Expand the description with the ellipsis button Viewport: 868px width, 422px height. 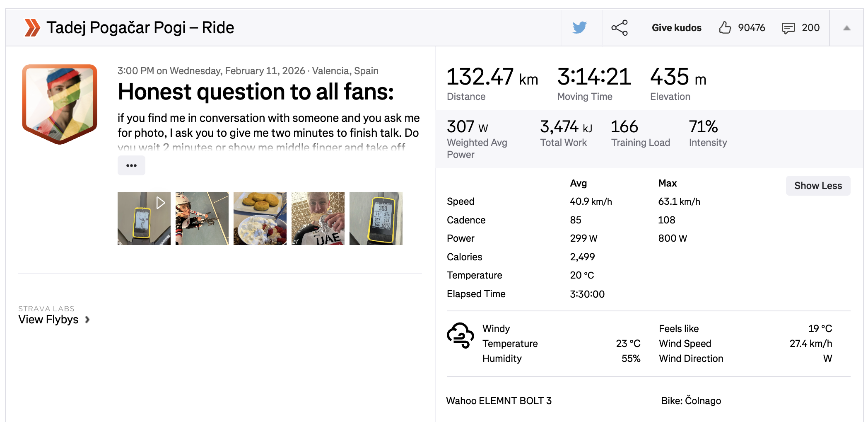[131, 165]
